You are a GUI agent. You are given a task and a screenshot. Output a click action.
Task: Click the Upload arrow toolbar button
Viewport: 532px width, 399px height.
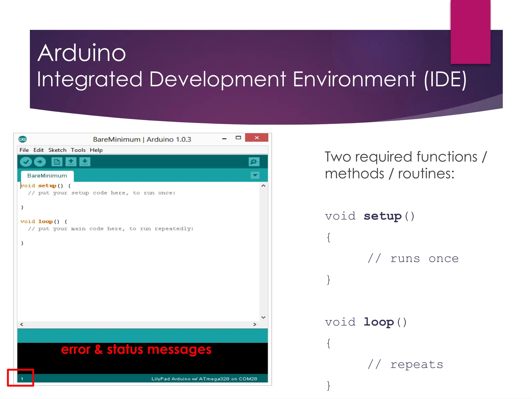40,162
